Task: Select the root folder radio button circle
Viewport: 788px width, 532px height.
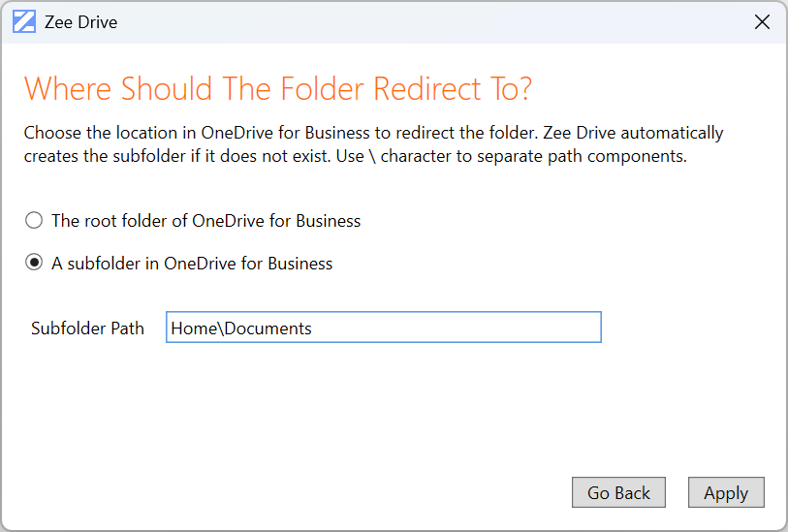Action: click(x=34, y=221)
